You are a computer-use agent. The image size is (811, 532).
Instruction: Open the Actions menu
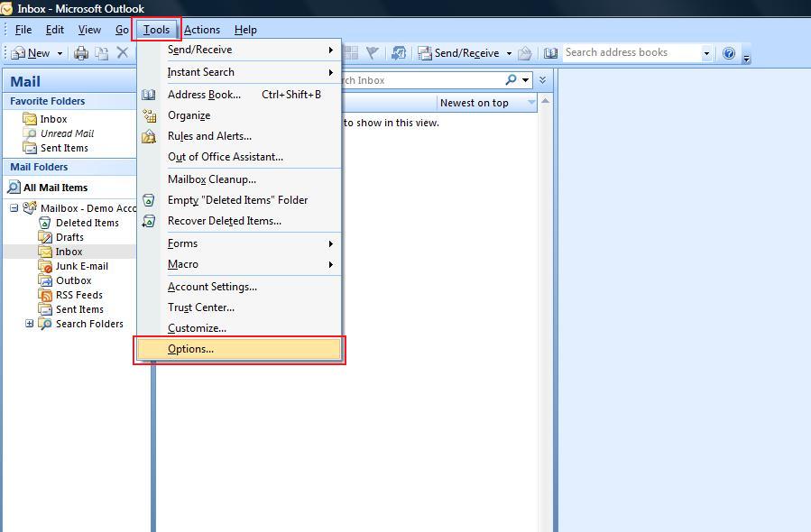[202, 29]
